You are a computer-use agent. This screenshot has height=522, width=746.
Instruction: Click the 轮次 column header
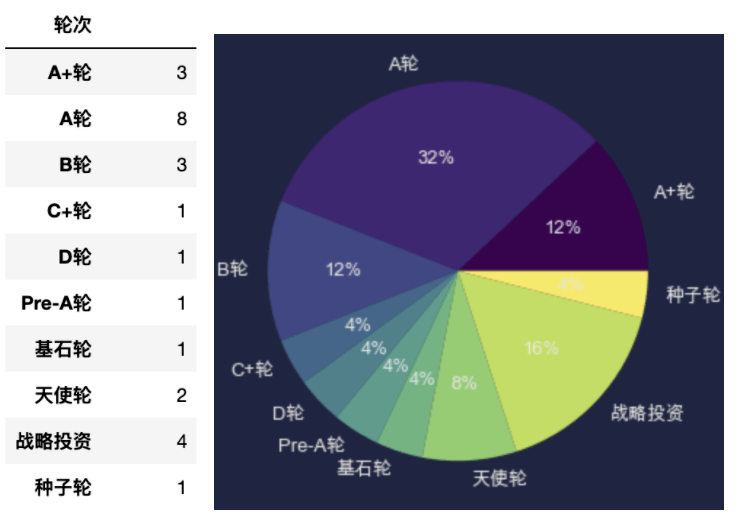point(72,24)
